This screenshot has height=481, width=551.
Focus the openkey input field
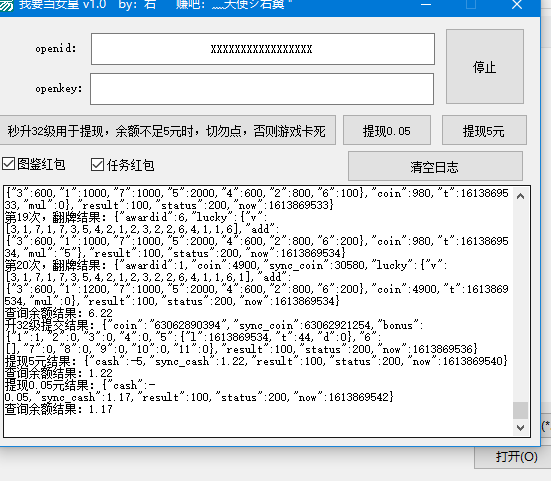coord(262,89)
